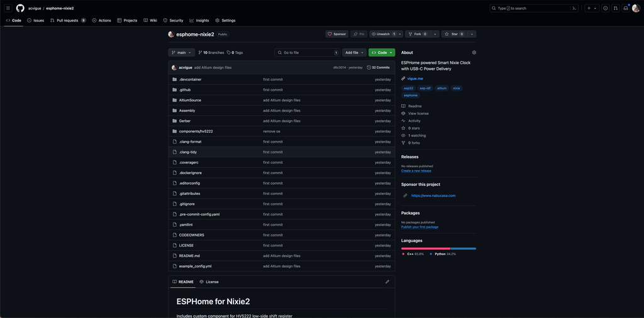Expand the Star lists dropdown arrow

coord(472,34)
